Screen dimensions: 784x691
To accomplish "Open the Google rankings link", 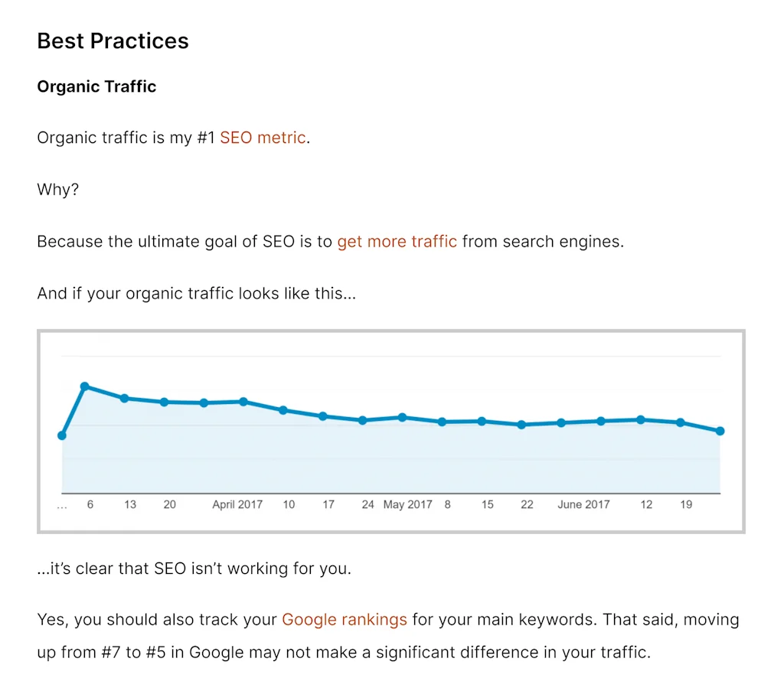I will click(x=345, y=619).
